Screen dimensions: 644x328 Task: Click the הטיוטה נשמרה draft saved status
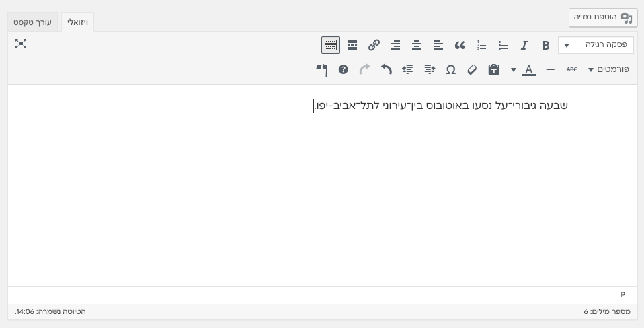point(50,312)
